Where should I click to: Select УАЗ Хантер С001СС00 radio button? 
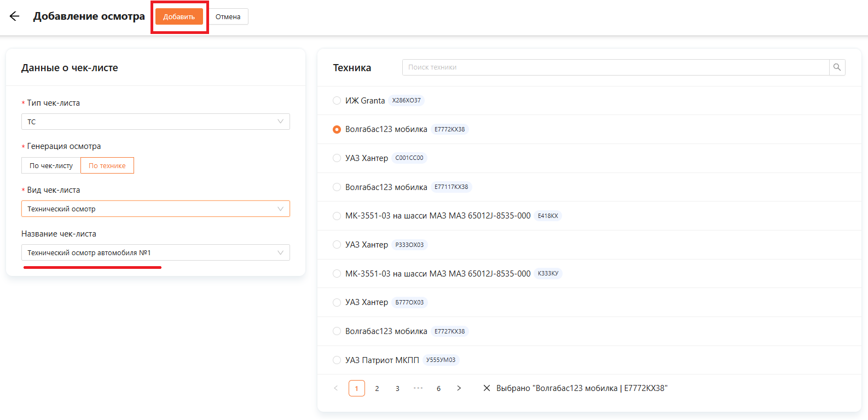pos(337,158)
